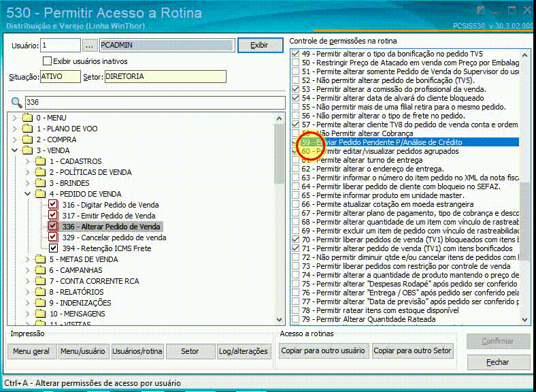The image size is (536, 392).
Task: Click Menu geral print button
Action: pyautogui.click(x=31, y=351)
